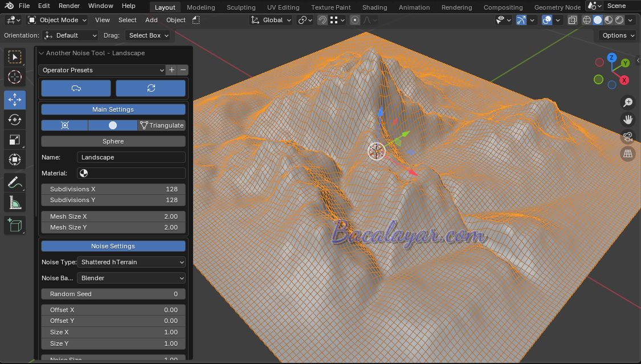The image size is (641, 364).
Task: Expand the Operator Presets dropdown
Action: [x=103, y=70]
